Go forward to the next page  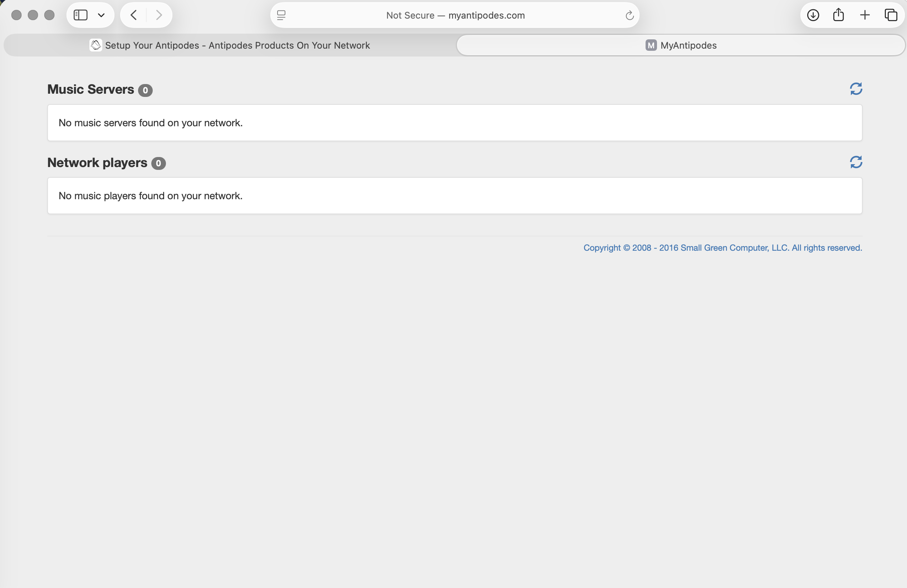159,15
